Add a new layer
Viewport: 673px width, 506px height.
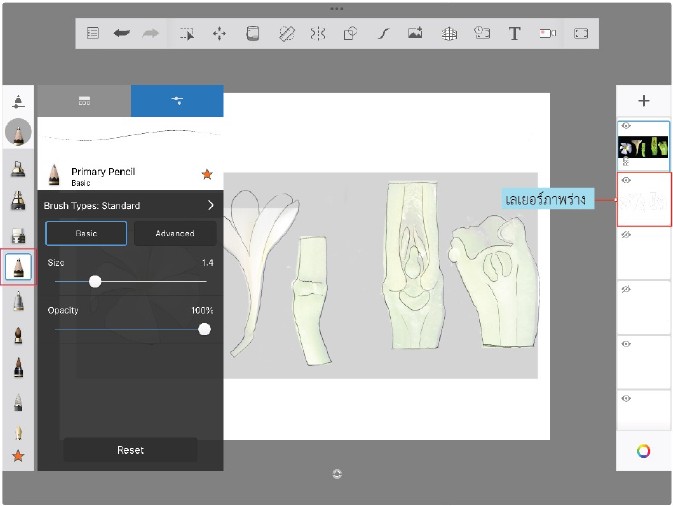tap(643, 101)
